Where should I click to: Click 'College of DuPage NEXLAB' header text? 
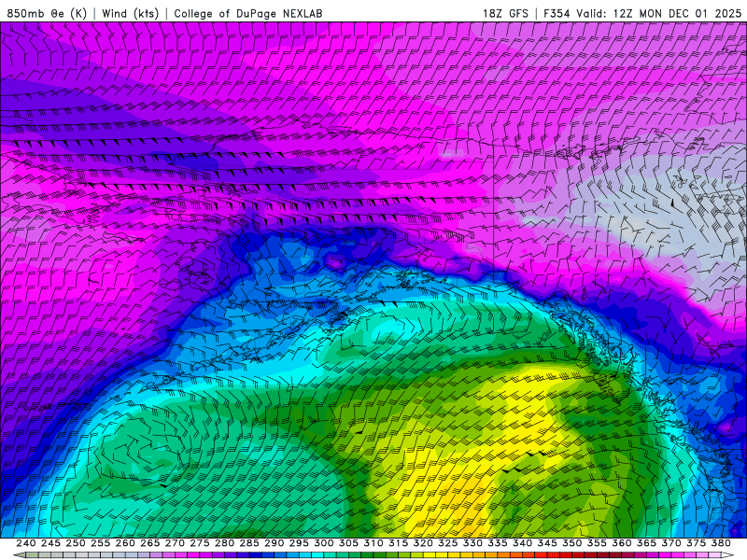[248, 13]
